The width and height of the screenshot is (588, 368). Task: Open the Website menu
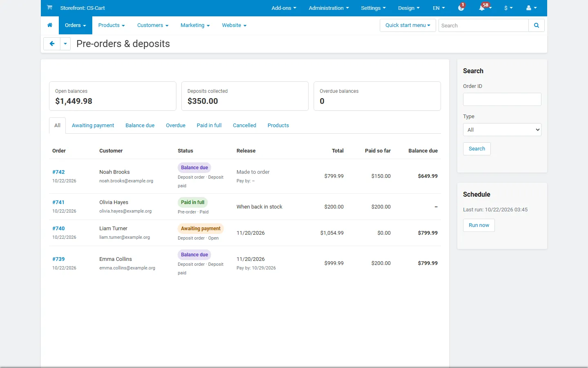point(234,25)
